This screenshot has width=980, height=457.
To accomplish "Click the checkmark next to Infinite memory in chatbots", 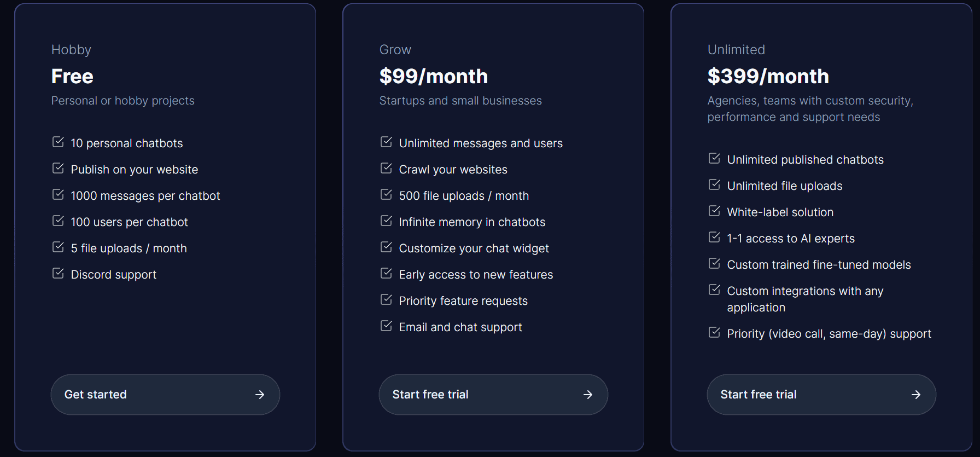I will [x=386, y=221].
